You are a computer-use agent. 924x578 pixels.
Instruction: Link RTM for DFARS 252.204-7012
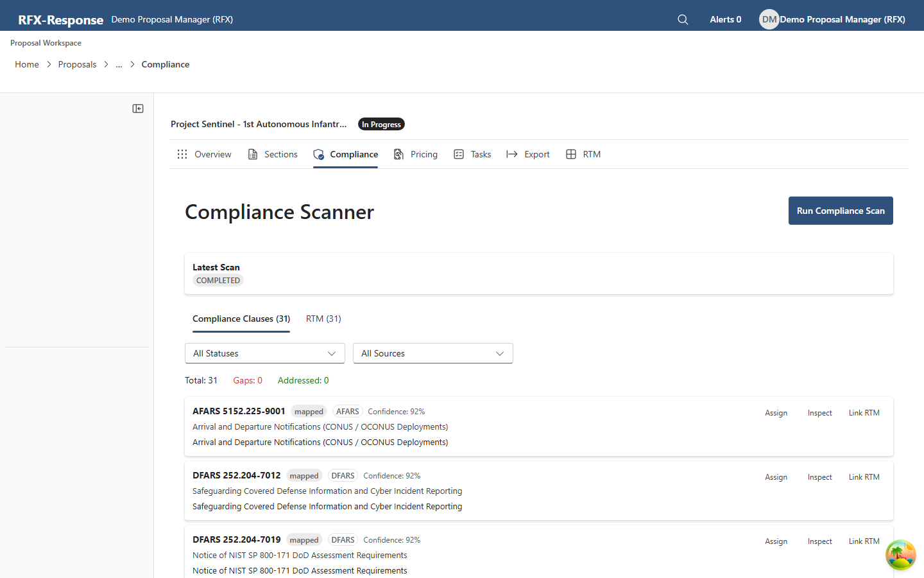point(864,477)
